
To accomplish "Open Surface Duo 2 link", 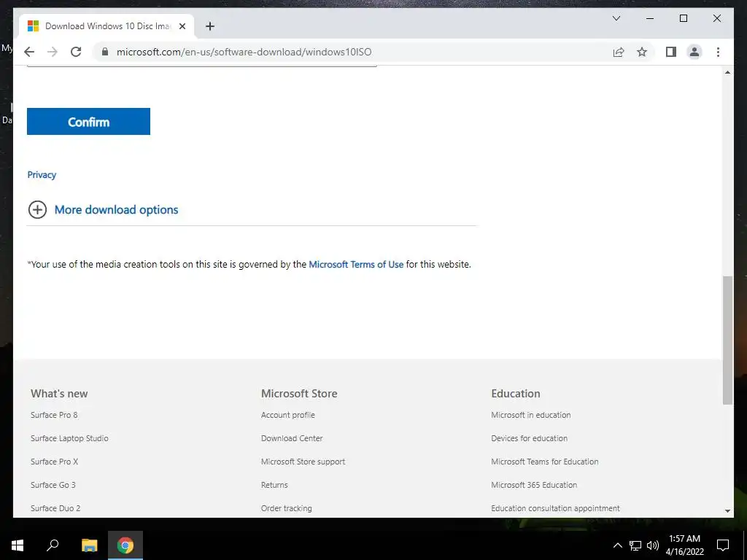I will pos(55,508).
